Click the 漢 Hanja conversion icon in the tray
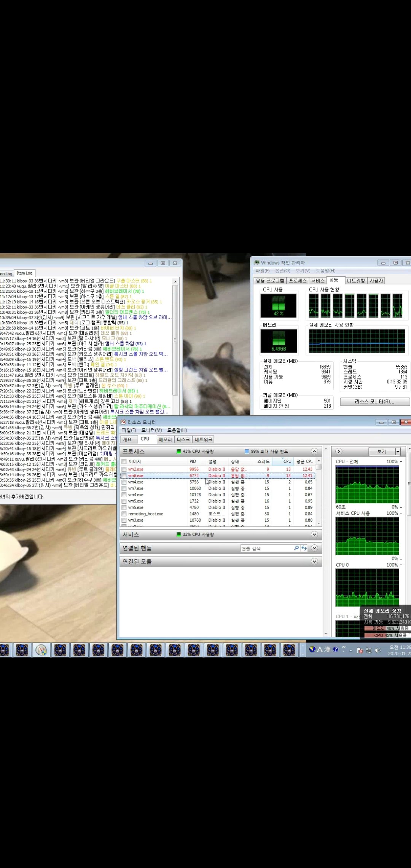 pyautogui.click(x=327, y=649)
